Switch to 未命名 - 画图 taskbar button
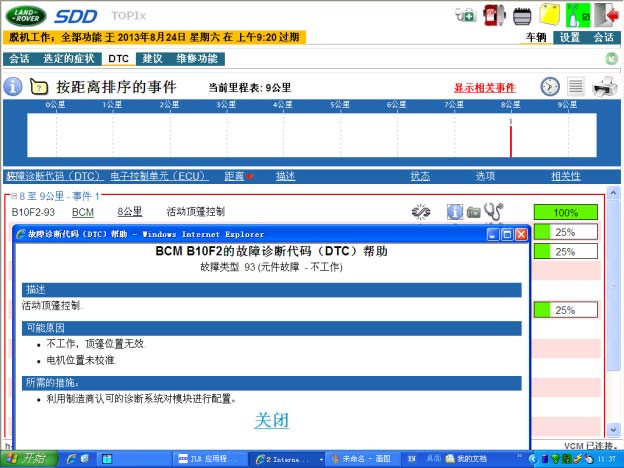This screenshot has width=624, height=468. tap(361, 459)
